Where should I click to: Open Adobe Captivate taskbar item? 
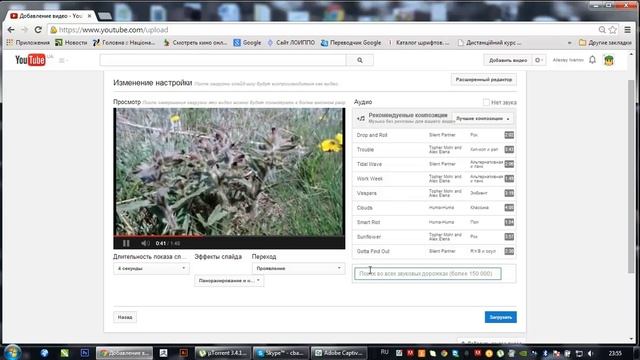click(339, 353)
